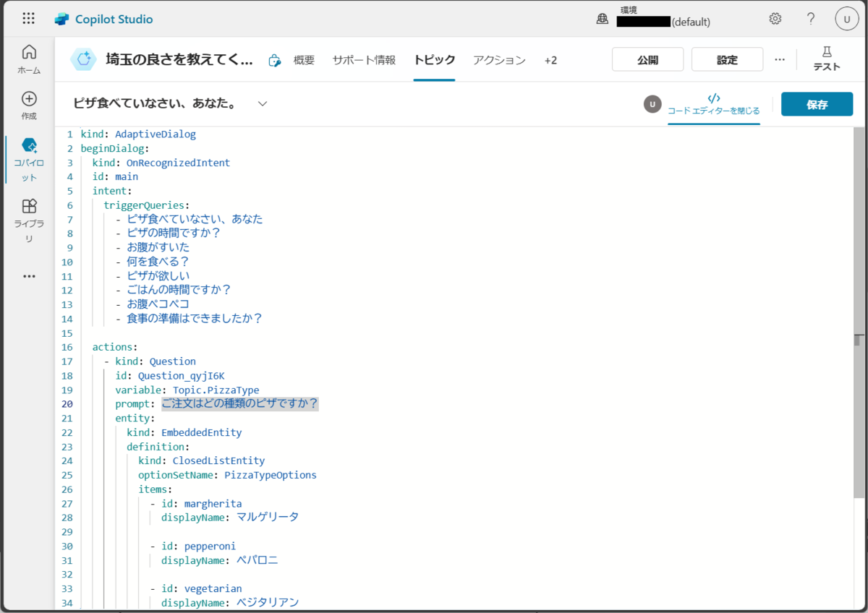Click the small U collaborator avatar
This screenshot has width=868, height=613.
[652, 104]
